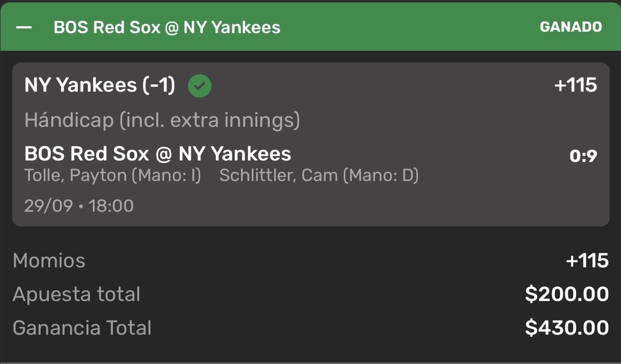This screenshot has height=364, width=621.
Task: Select pitcher Schlittler, Cam (Mano: D)
Action: point(319,176)
